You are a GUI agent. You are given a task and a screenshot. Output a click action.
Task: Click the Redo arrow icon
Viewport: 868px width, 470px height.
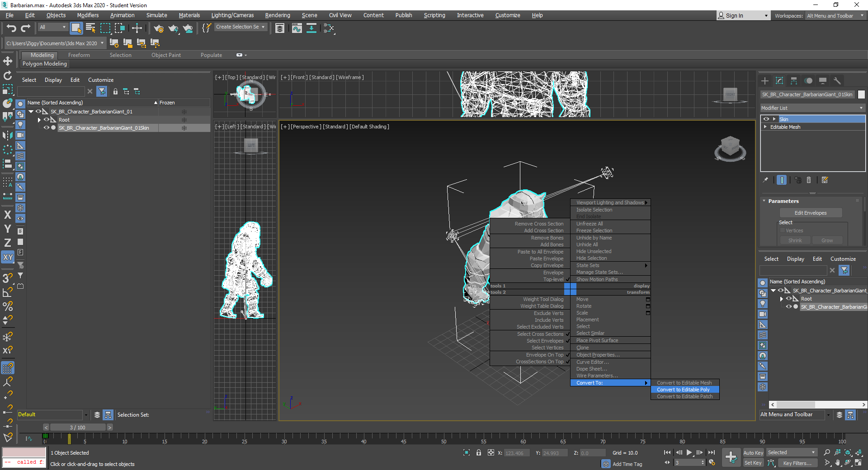coord(26,28)
